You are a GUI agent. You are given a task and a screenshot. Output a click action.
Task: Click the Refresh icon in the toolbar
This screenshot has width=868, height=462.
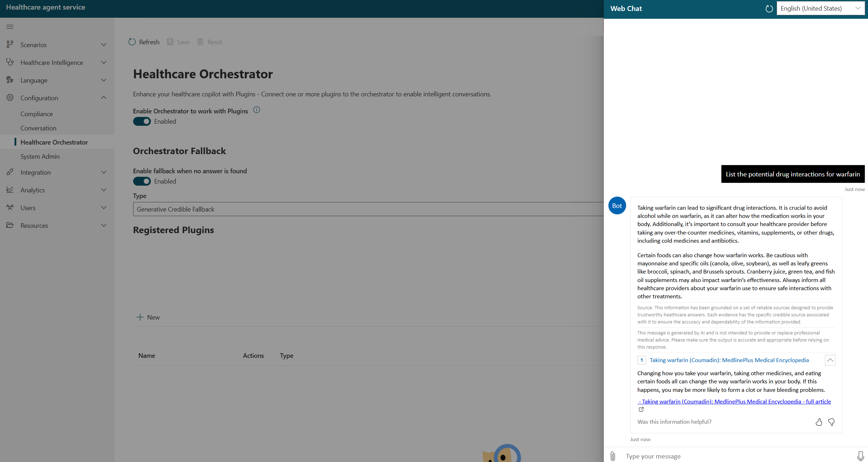[x=132, y=41]
